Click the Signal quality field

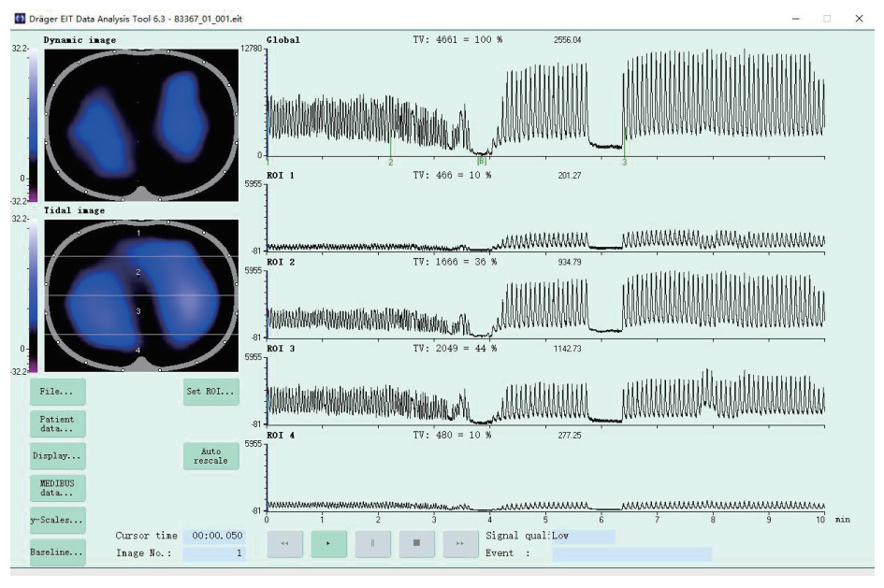click(582, 537)
